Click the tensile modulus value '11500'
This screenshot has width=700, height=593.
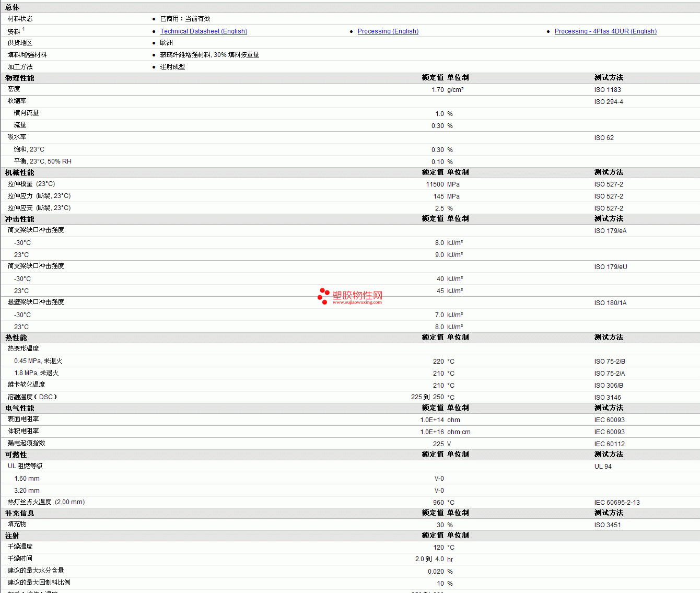[x=435, y=184]
